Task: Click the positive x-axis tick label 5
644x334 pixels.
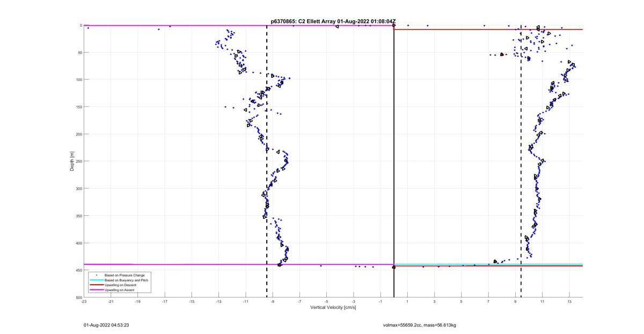Action: [x=462, y=302]
